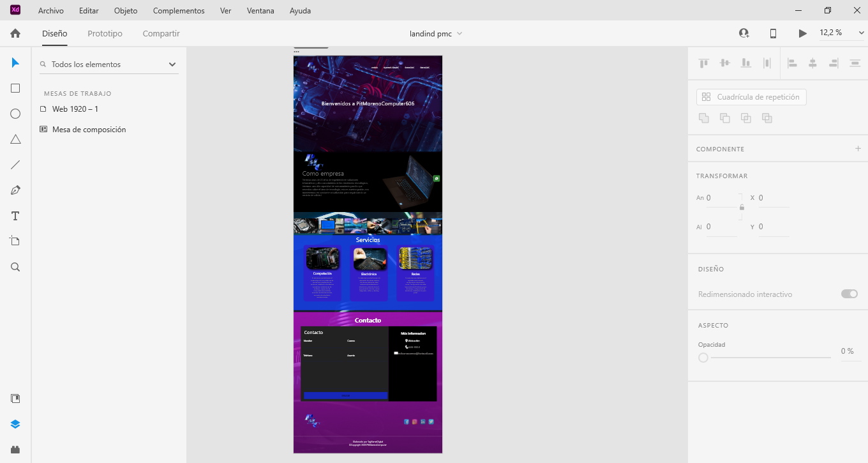Click the Cuadrícula de repetición button
This screenshot has height=463, width=868.
coord(751,97)
